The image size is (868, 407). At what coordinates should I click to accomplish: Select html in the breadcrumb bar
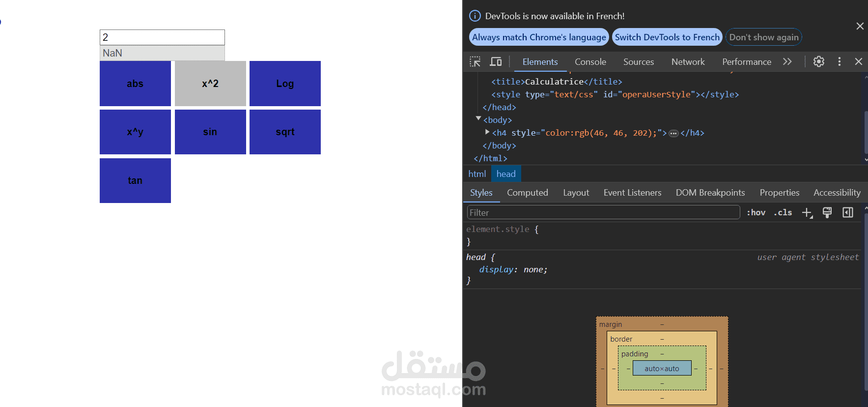477,174
